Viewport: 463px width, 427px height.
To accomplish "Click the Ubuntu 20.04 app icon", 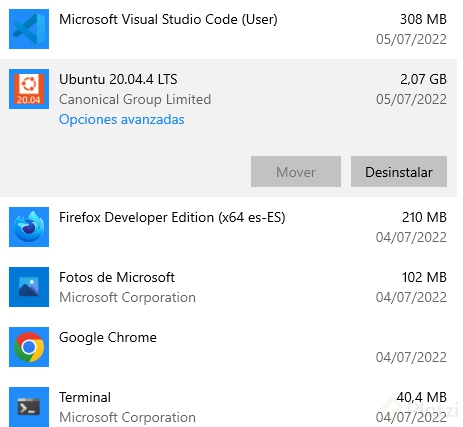I will click(x=29, y=89).
